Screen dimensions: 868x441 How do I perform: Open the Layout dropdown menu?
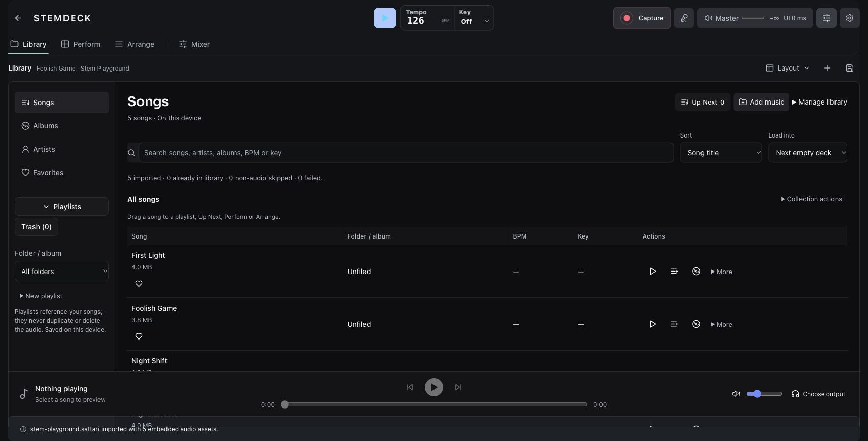click(787, 68)
